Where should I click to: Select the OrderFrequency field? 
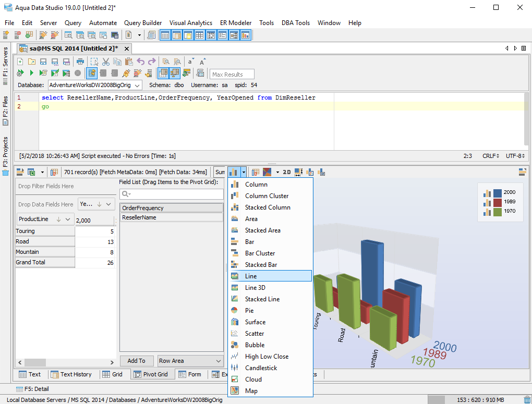(x=172, y=208)
